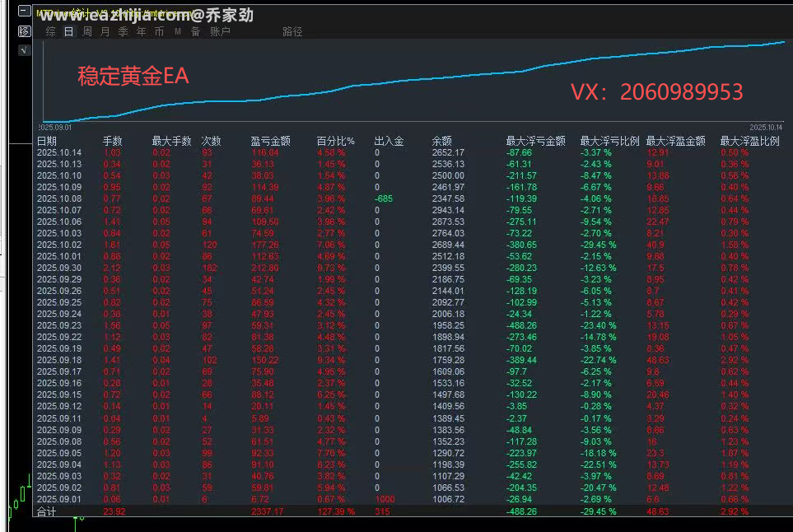The image size is (793, 532).
Task: Click the 2025.09.04 date cell
Action: (x=59, y=464)
